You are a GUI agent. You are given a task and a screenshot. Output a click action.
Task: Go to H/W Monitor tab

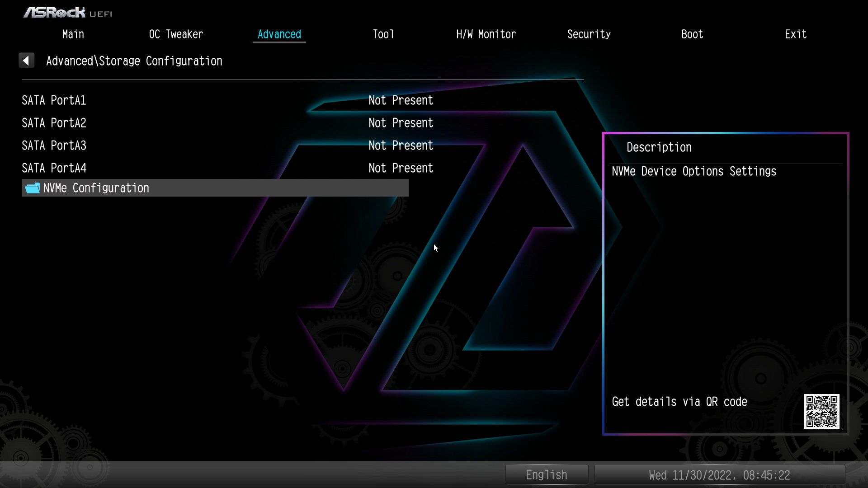tap(486, 34)
